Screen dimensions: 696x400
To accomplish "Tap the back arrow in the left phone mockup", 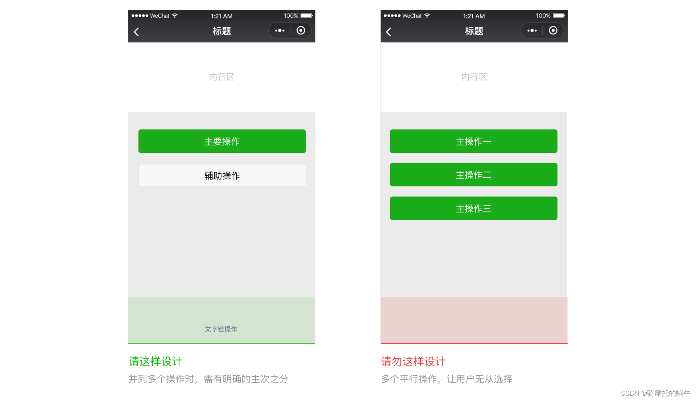I will (x=137, y=32).
